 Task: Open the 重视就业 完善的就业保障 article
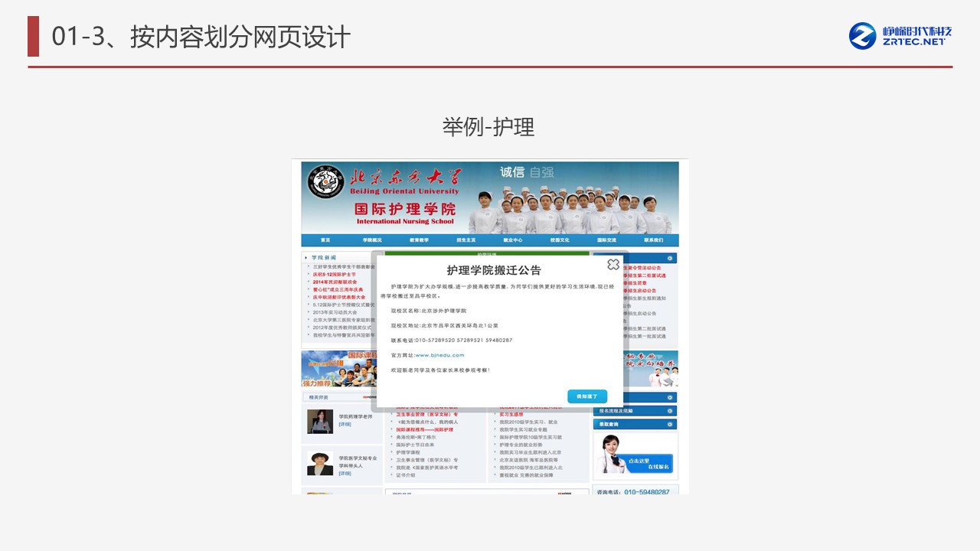(x=526, y=475)
